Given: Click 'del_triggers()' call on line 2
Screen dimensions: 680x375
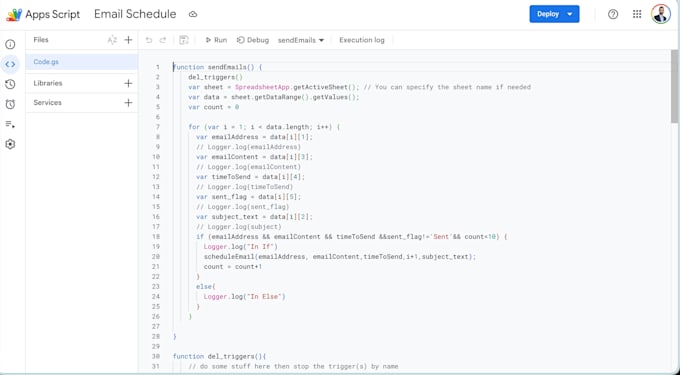Looking at the screenshot, I should pos(216,77).
